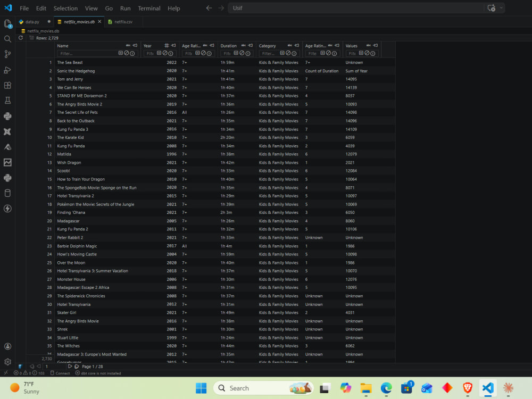Click the Category column header
This screenshot has width=532, height=399.
pos(268,46)
